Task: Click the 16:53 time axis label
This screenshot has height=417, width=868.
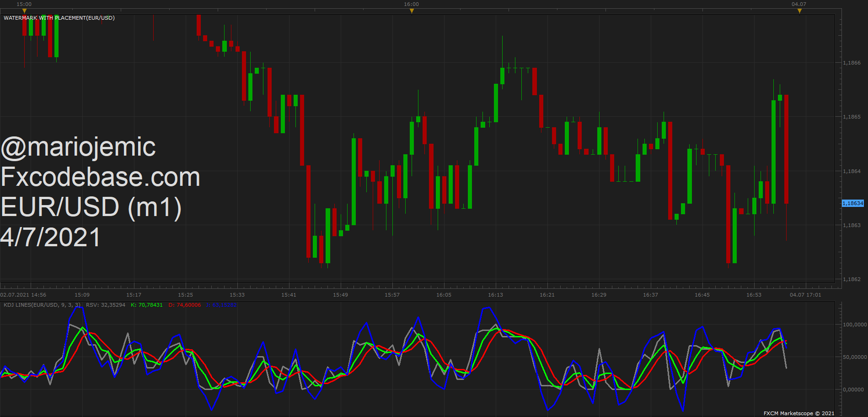Action: (x=754, y=295)
